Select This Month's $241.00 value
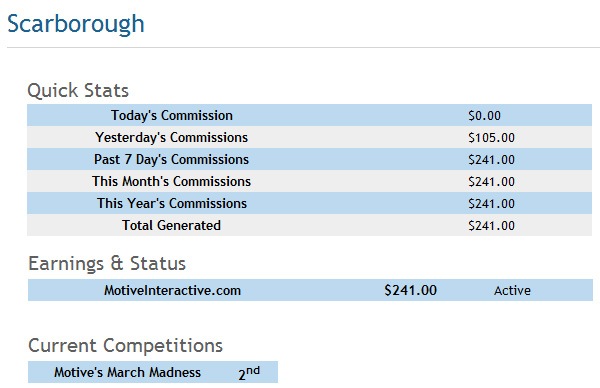 [491, 181]
